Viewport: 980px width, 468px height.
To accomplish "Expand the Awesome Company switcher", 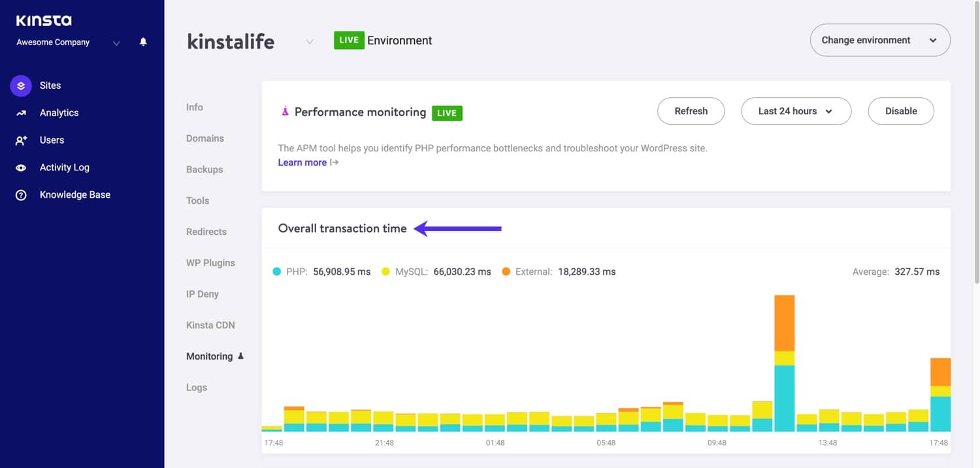I will tap(116, 43).
